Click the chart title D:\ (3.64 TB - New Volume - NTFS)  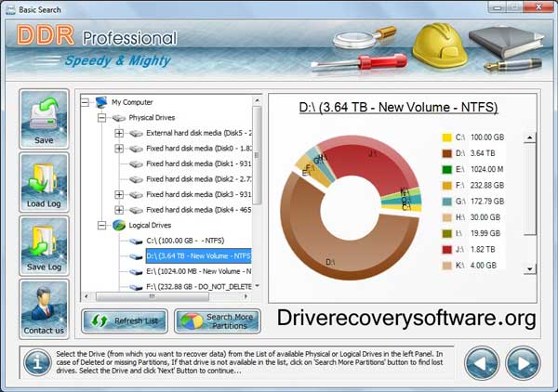(398, 108)
